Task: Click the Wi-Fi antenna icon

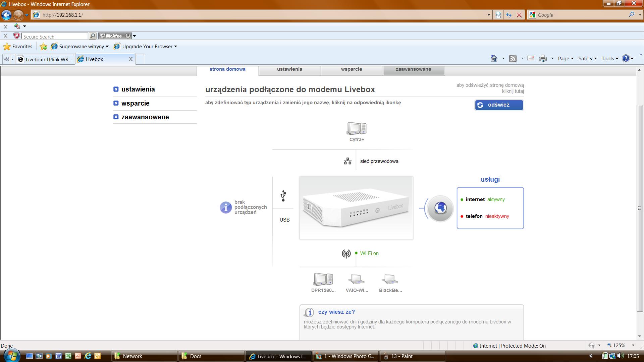Action: click(x=346, y=254)
